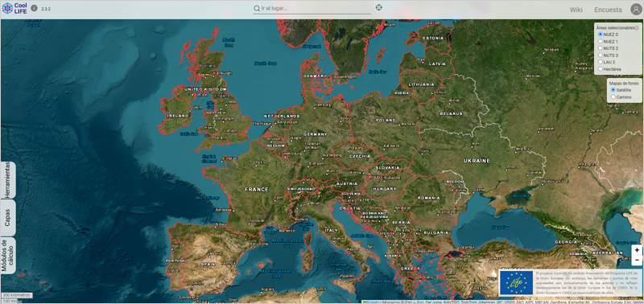Open the user account avatar icon
The image size is (644, 304).
(636, 10)
